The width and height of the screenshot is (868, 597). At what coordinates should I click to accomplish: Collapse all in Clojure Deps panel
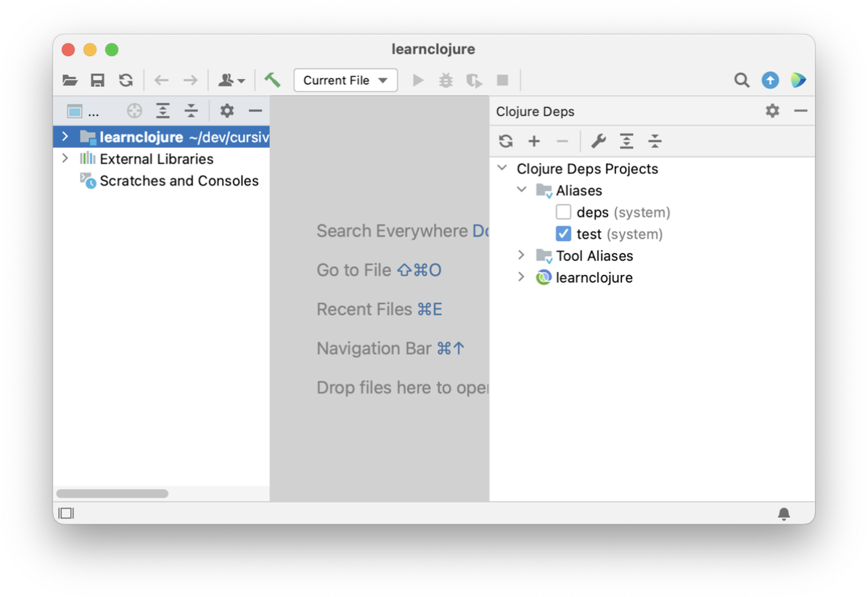655,141
